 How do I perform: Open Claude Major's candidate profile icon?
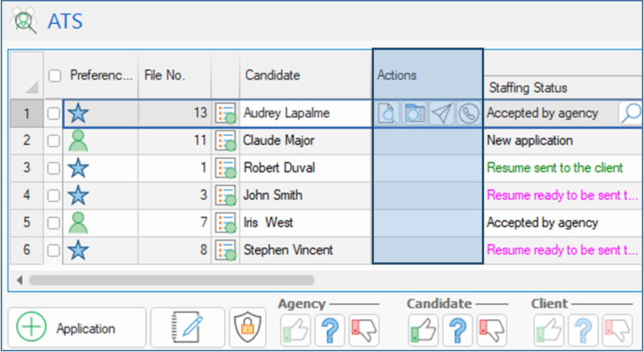(x=225, y=141)
